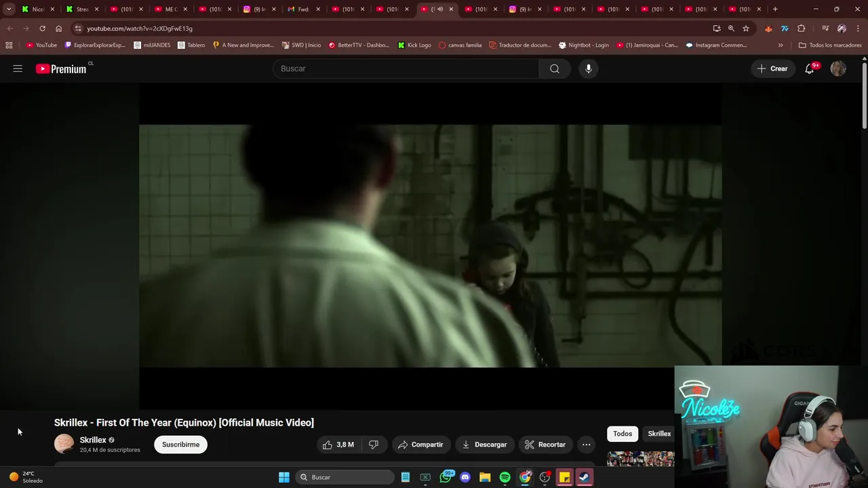868x488 pixels.
Task: Open Discord from the taskbar
Action: [x=465, y=477]
